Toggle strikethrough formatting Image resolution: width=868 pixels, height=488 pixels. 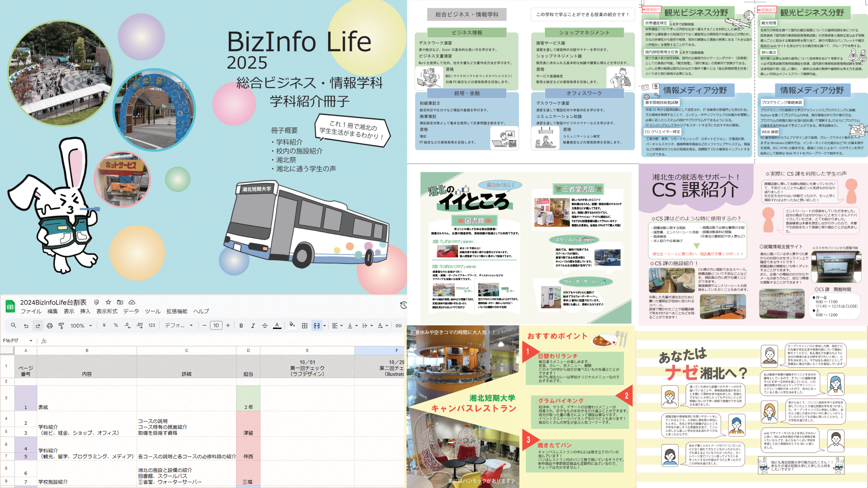265,325
